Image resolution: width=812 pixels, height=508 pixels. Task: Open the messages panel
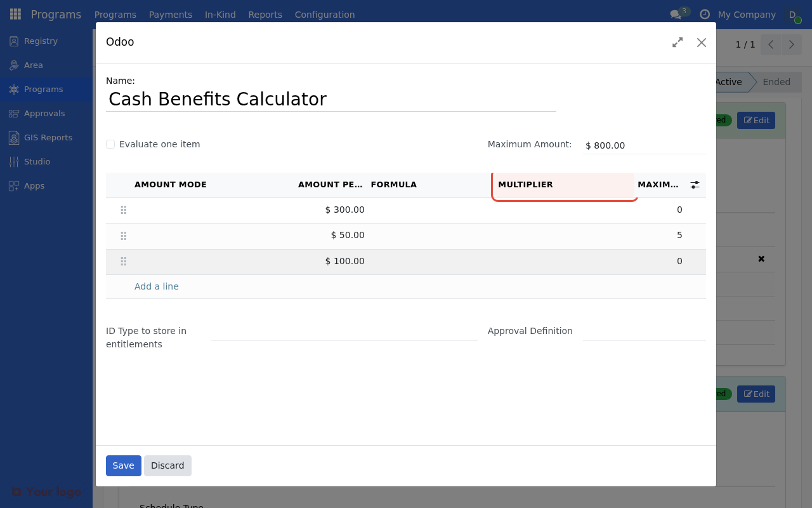pyautogui.click(x=676, y=14)
